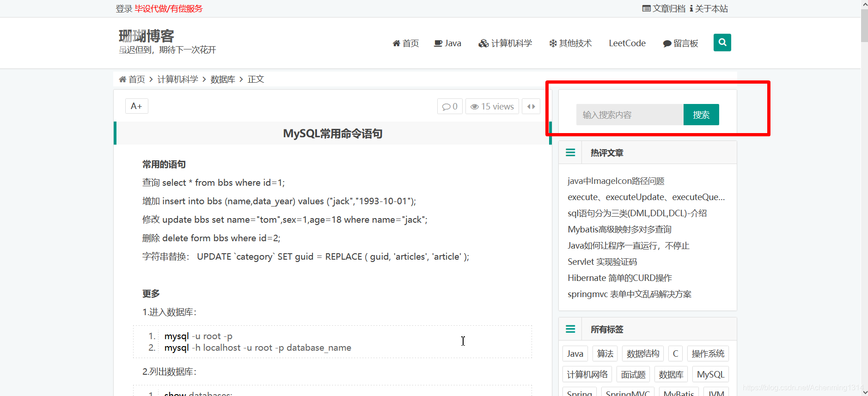Screen dimensions: 868x396
Task: Click the 所有标签 list icon
Action: 570,329
